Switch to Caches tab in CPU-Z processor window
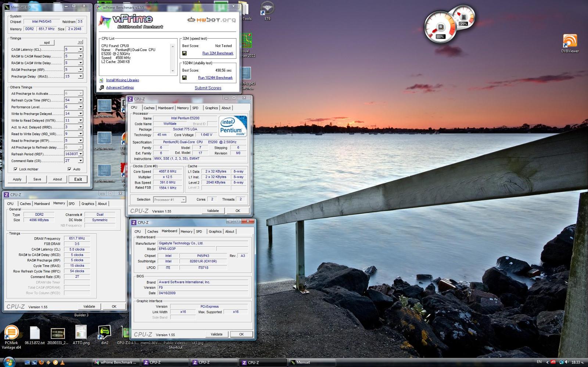The height and width of the screenshot is (367, 588). [149, 108]
